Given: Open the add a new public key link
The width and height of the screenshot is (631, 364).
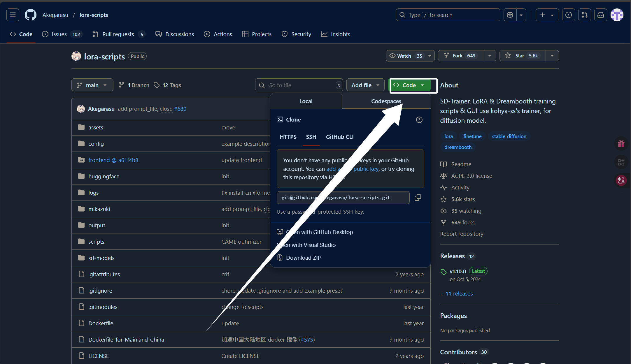Looking at the screenshot, I should (352, 169).
